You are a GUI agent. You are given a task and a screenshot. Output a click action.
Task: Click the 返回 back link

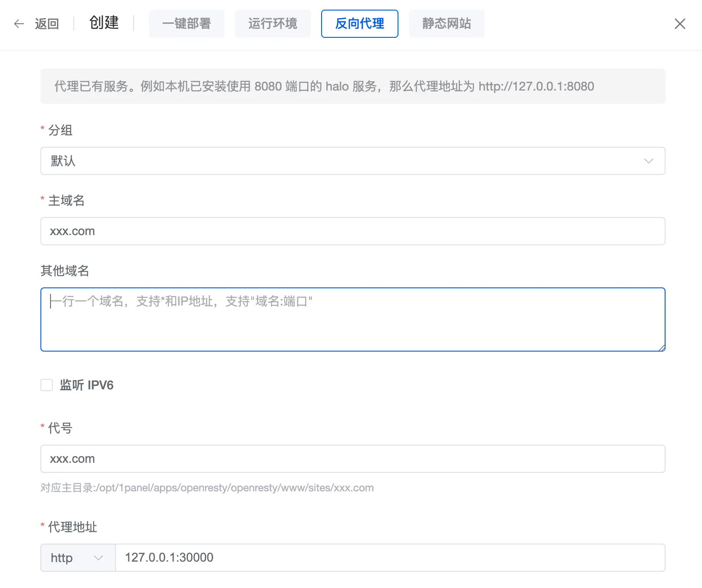(x=47, y=24)
